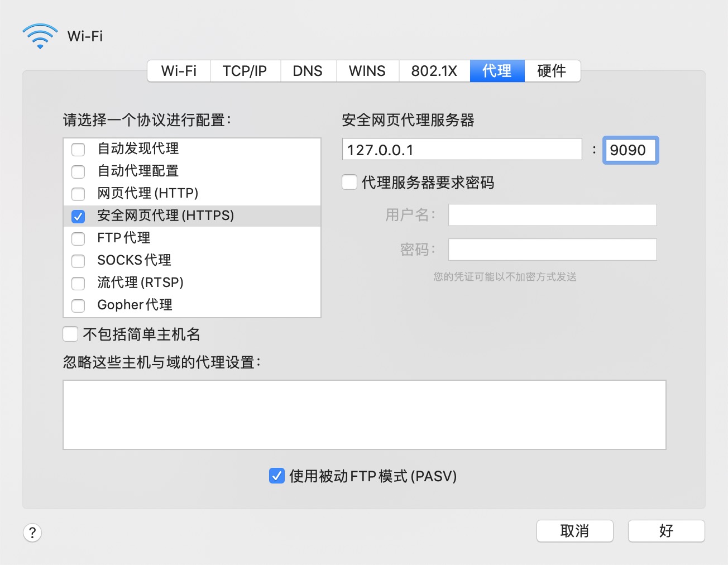The width and height of the screenshot is (728, 565).
Task: Check 流代理 (RTSP) protocol
Action: click(78, 283)
